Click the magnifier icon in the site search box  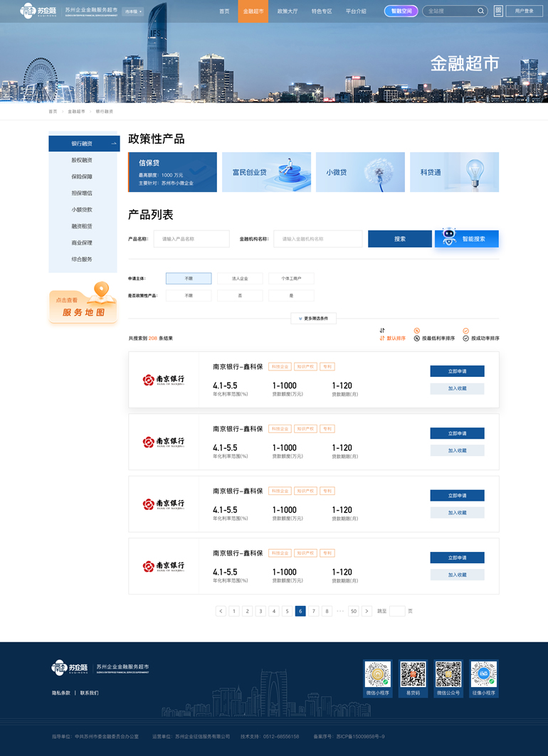[x=480, y=11]
